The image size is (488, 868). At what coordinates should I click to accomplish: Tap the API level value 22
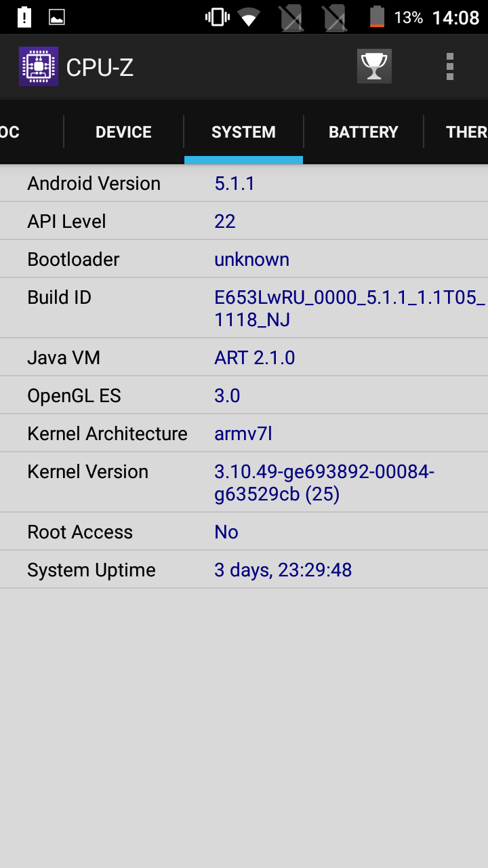(x=225, y=221)
